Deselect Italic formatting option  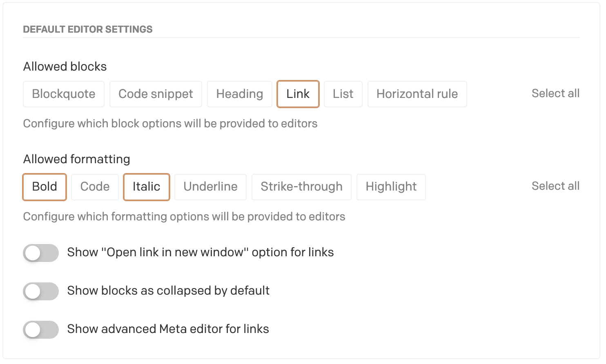tap(147, 187)
